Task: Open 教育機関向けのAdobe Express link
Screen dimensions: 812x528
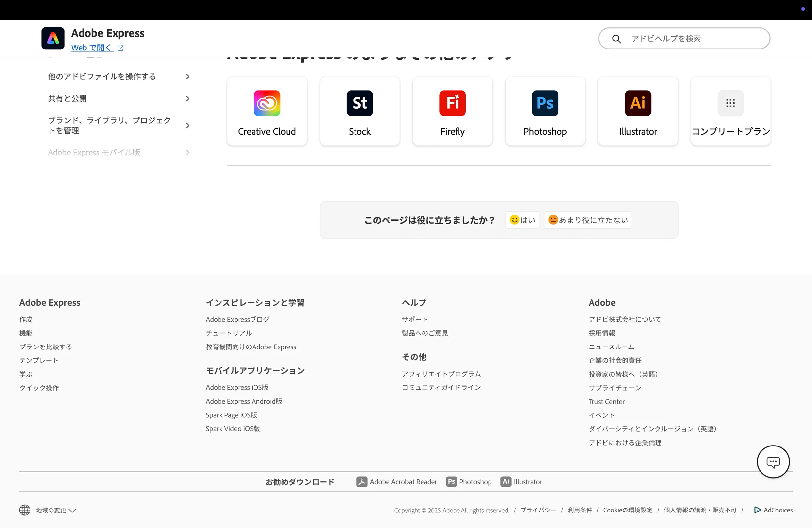Action: (x=251, y=347)
